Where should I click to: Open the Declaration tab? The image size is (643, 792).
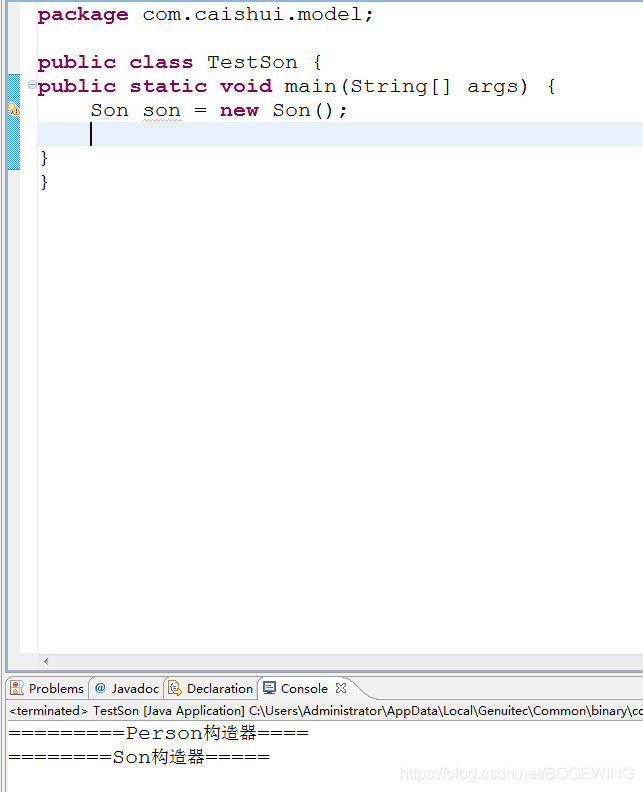tap(211, 688)
